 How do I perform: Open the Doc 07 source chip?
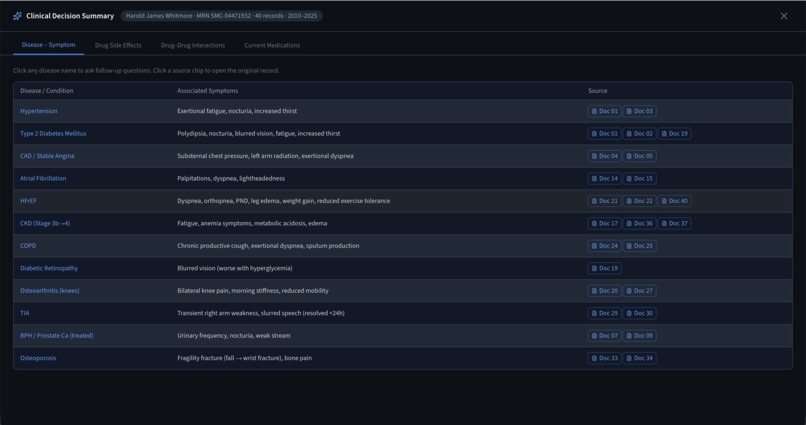coord(604,336)
